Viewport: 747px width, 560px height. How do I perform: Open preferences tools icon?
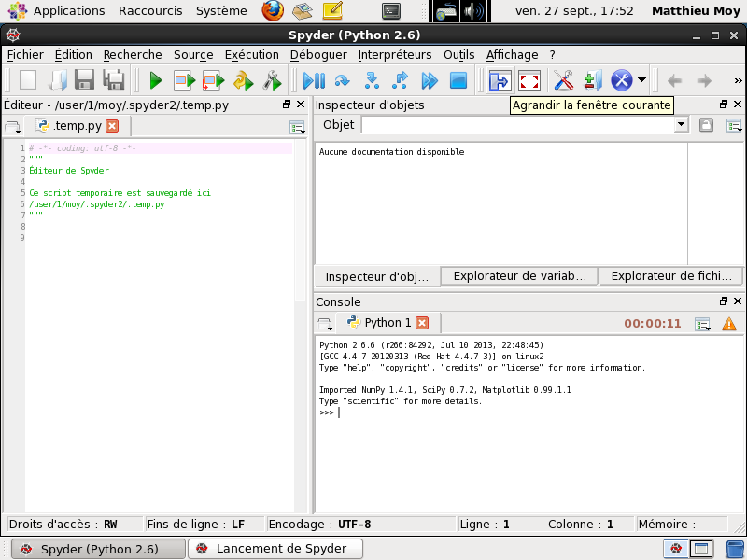click(x=564, y=80)
